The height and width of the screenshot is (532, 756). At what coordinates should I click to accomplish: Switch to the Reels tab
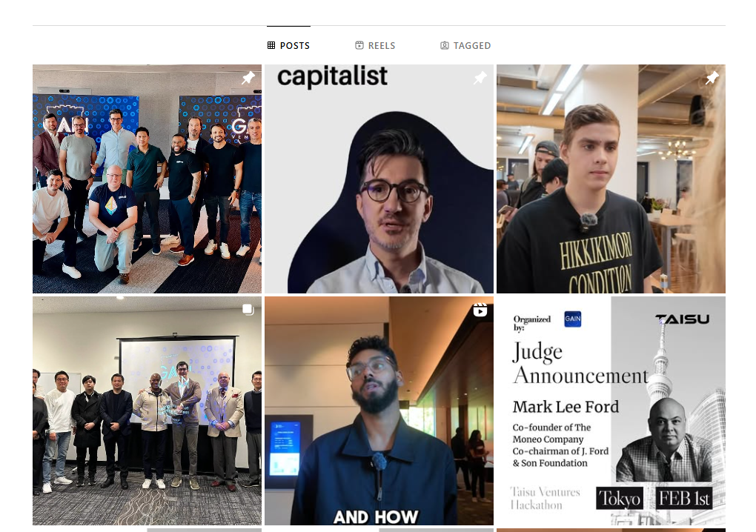[374, 45]
